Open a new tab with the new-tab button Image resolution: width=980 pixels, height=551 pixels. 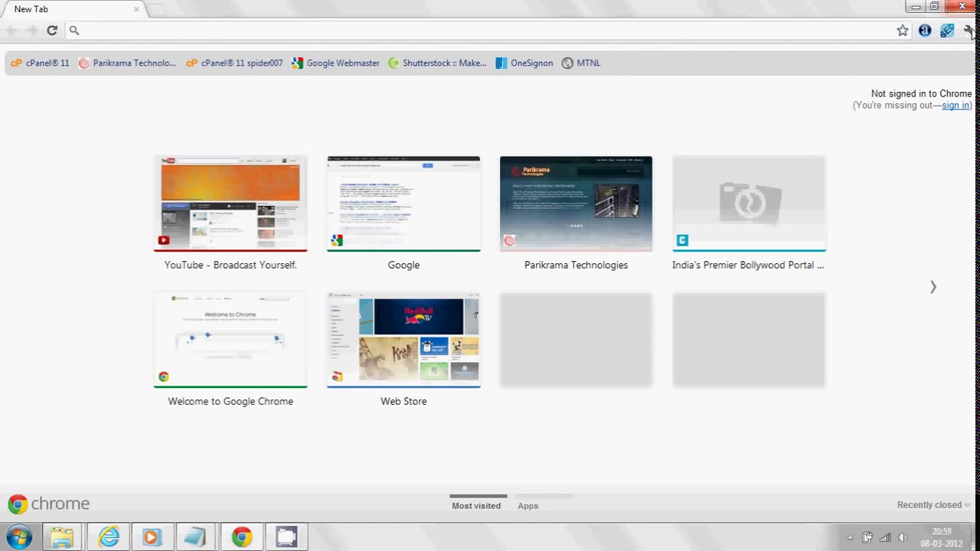coord(156,10)
